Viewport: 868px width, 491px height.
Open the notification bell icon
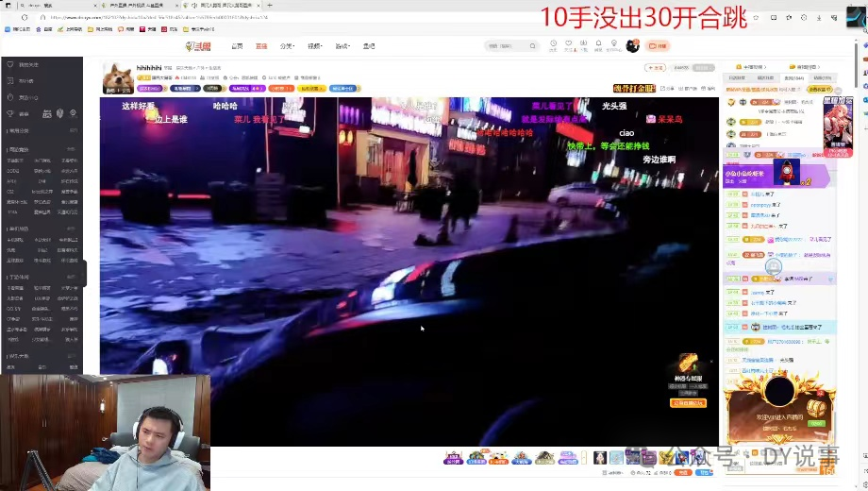[x=598, y=45]
